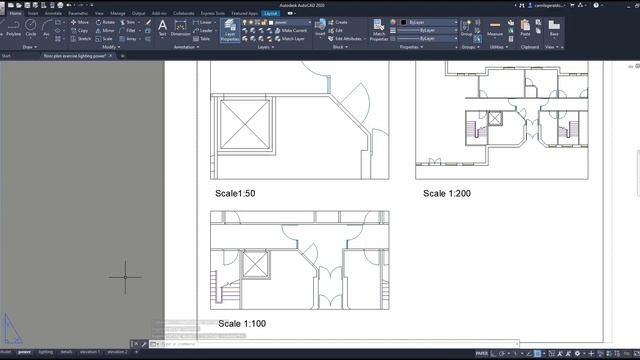Select the Circle drawing tool
The width and height of the screenshot is (640, 360).
pyautogui.click(x=31, y=28)
